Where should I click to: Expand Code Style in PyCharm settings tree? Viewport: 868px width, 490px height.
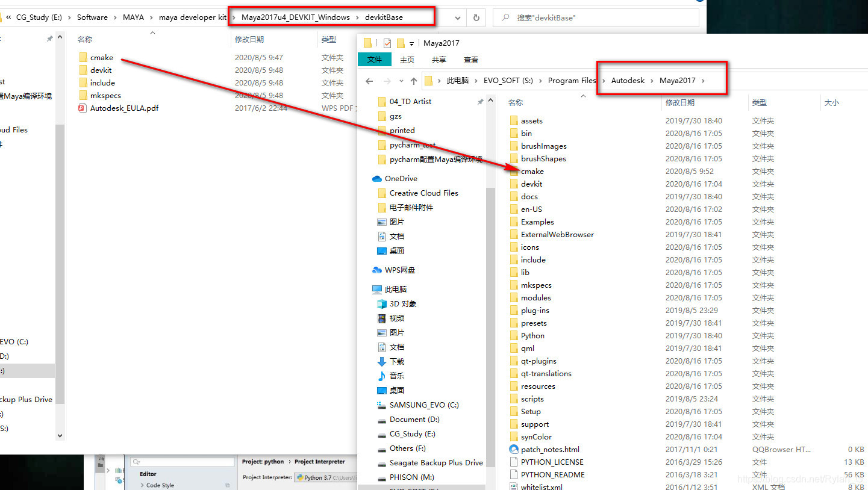(x=143, y=485)
